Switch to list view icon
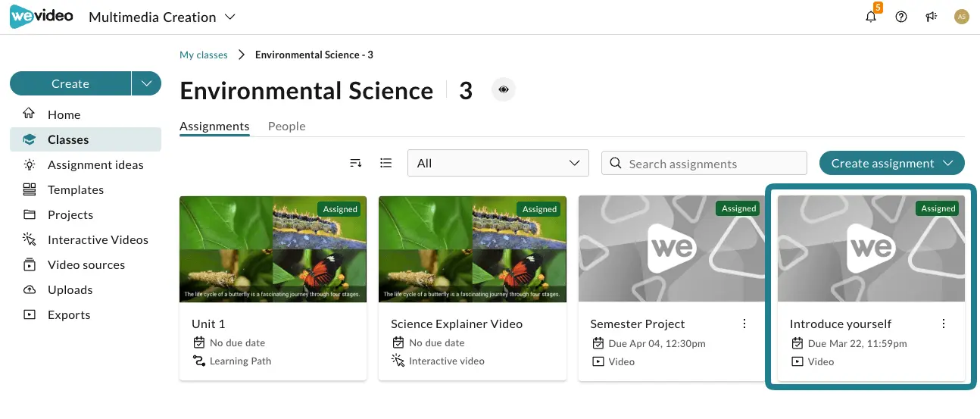This screenshot has width=980, height=419. coord(386,163)
